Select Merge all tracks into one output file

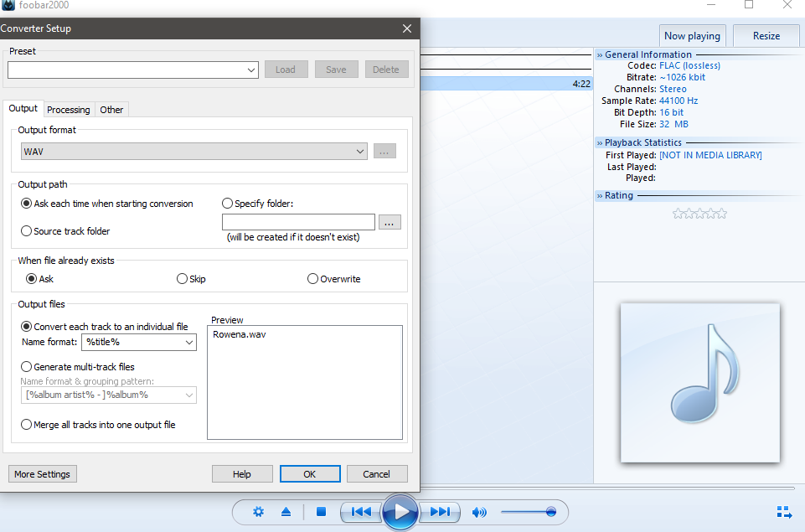pos(27,425)
